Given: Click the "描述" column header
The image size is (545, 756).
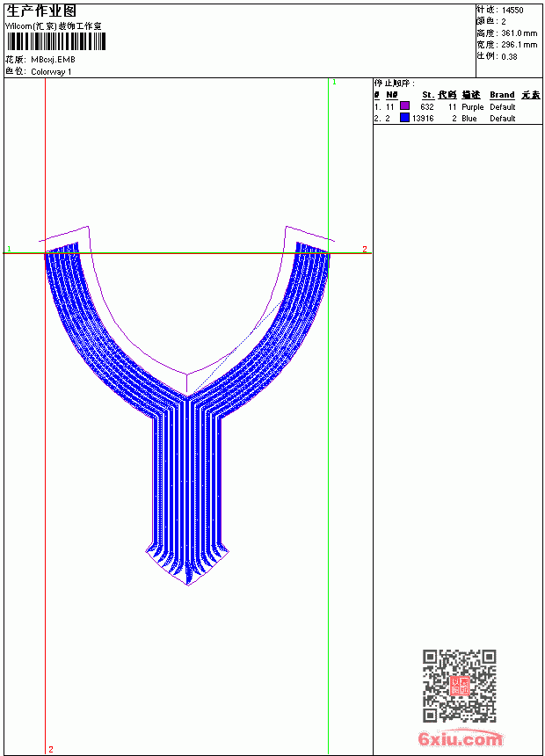Looking at the screenshot, I should pyautogui.click(x=471, y=95).
